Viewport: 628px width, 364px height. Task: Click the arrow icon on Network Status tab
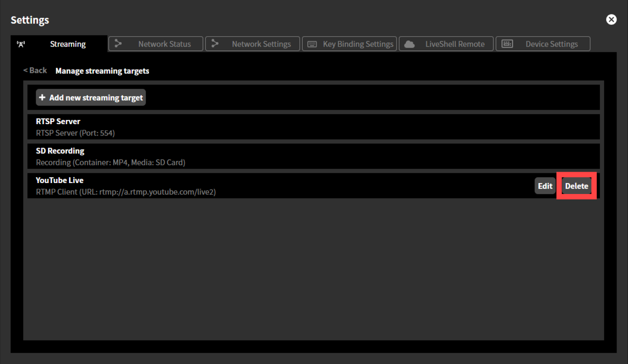(118, 44)
